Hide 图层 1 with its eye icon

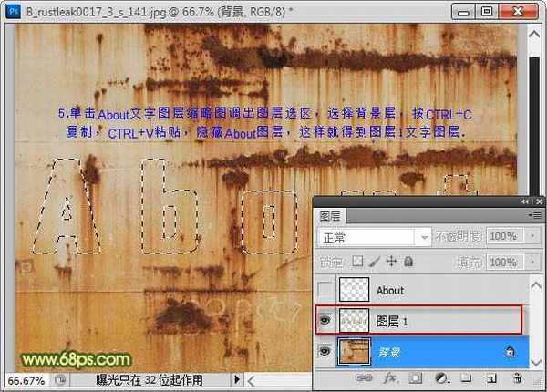coord(325,320)
